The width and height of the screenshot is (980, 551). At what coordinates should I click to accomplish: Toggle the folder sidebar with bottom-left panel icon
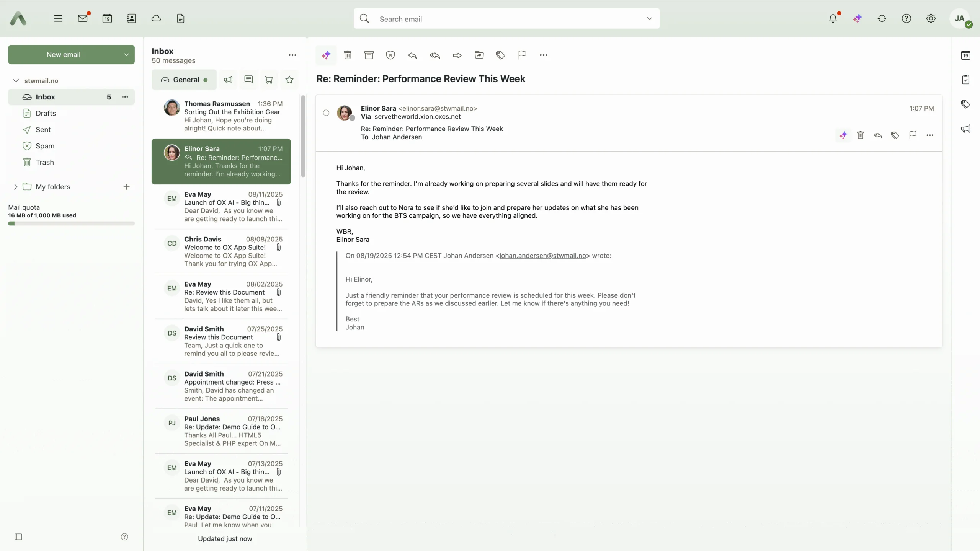[x=18, y=537]
